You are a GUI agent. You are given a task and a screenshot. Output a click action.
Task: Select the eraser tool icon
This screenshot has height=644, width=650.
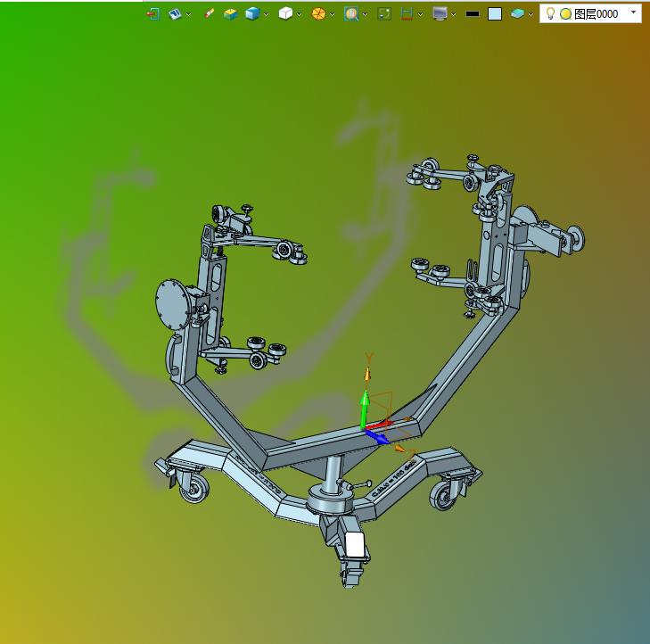click(x=210, y=13)
